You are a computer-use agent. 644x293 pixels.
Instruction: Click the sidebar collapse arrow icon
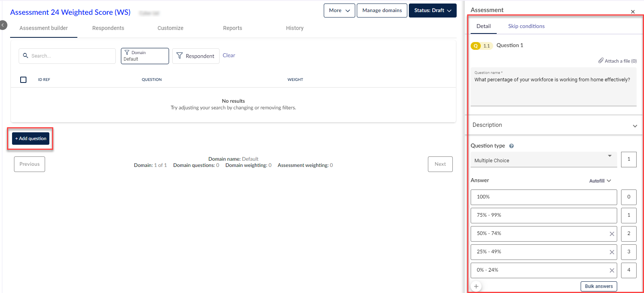pyautogui.click(x=3, y=25)
